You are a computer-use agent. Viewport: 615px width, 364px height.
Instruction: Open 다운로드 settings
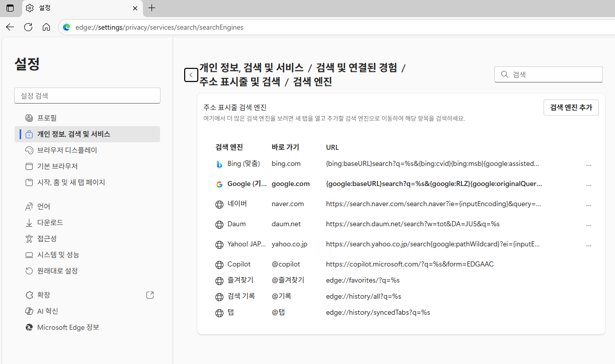88,222
